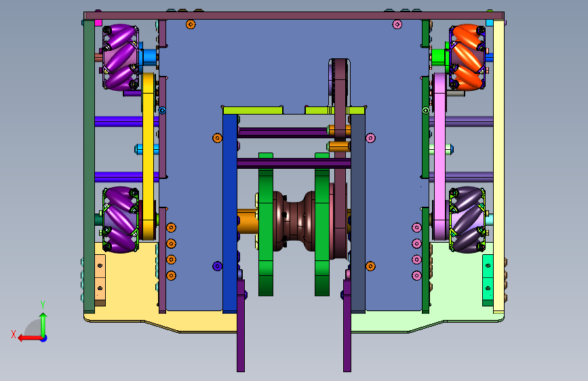The image size is (588, 381).
Task: Select the small blue screw beside the yellow belt
Action: point(162,111)
